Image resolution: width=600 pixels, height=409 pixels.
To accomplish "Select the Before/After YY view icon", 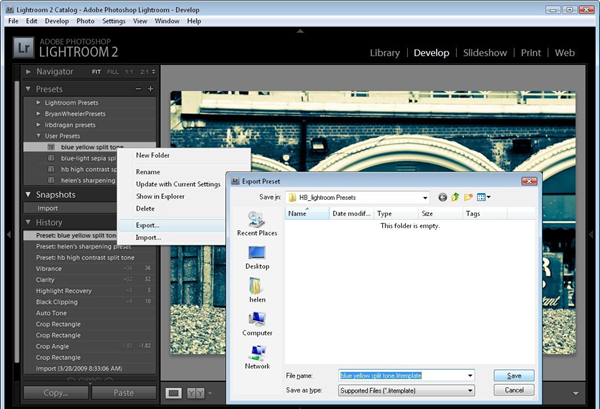I will coord(196,393).
